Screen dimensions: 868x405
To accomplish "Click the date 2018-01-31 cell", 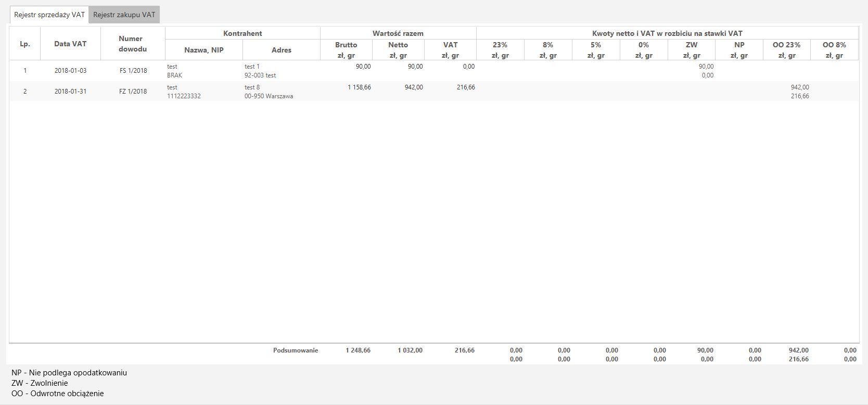I will (x=70, y=92).
